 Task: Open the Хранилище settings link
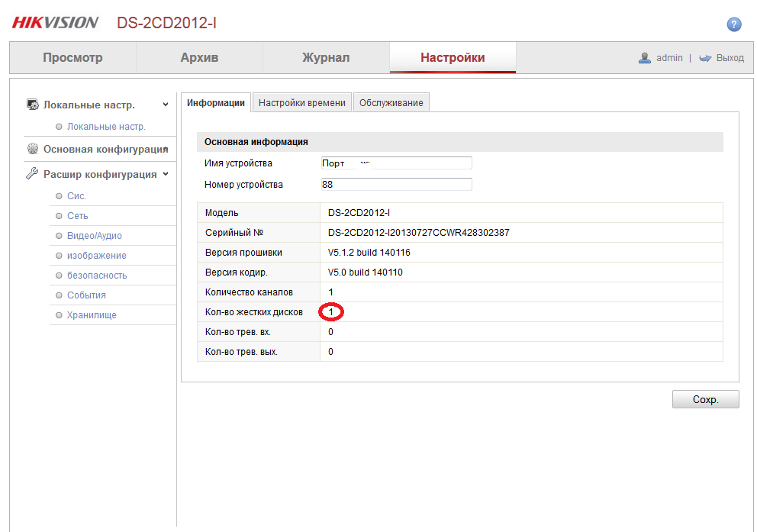[x=92, y=314]
